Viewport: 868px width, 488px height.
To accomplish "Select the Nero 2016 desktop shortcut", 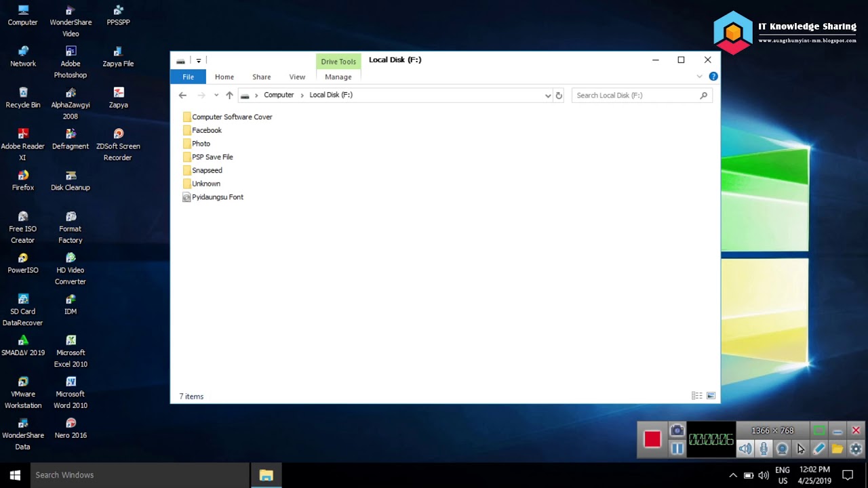I will [x=71, y=429].
